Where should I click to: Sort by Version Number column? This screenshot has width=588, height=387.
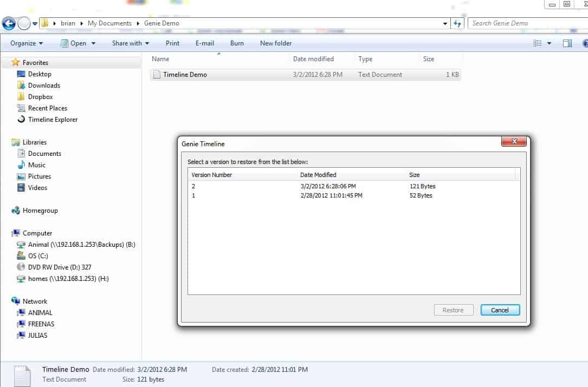pos(242,175)
